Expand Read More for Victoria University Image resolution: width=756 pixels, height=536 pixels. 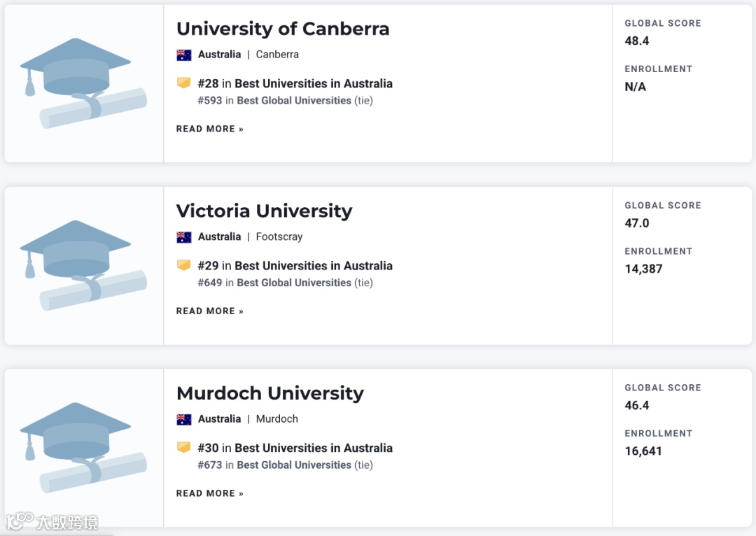[x=209, y=311]
